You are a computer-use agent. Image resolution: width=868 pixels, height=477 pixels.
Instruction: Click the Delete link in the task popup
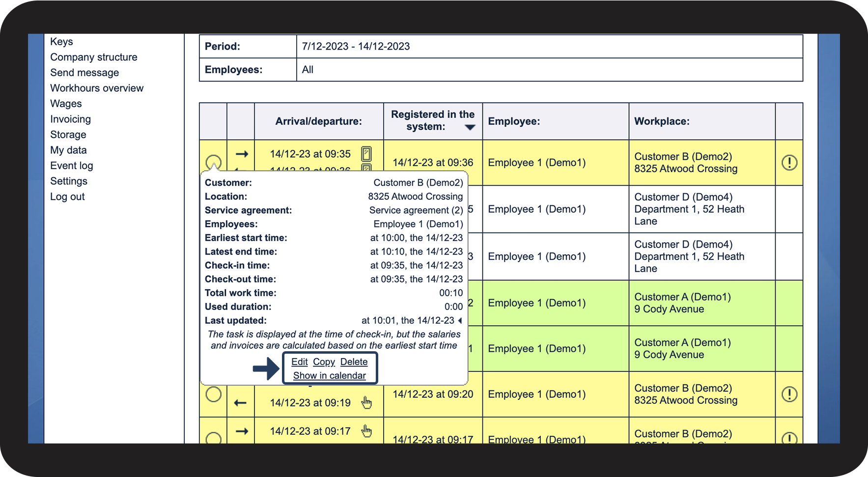click(x=354, y=362)
